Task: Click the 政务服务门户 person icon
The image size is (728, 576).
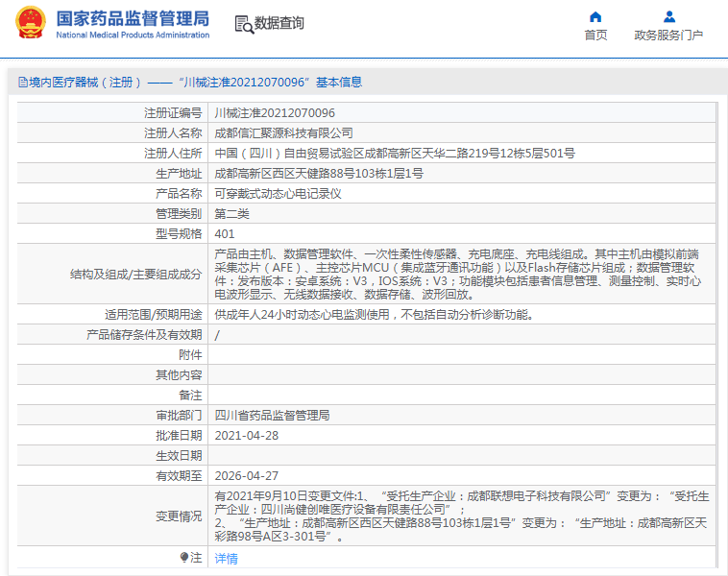Action: coord(669,16)
